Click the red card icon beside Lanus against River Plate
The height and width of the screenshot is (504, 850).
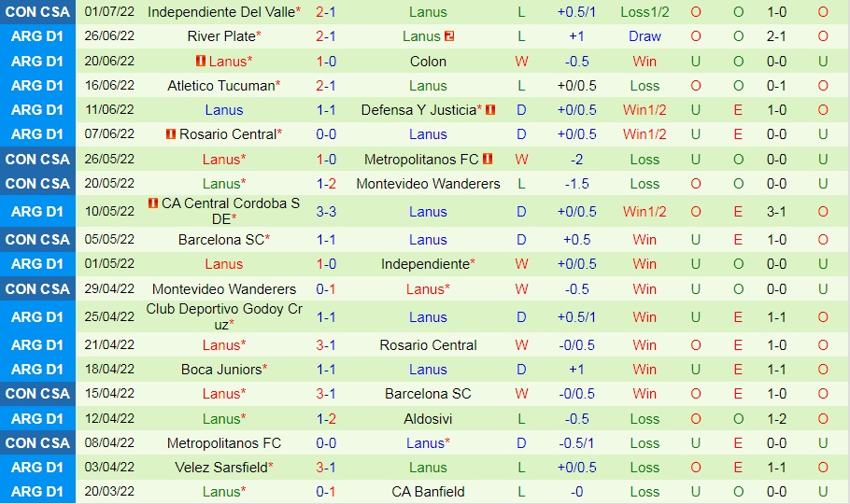pyautogui.click(x=449, y=36)
